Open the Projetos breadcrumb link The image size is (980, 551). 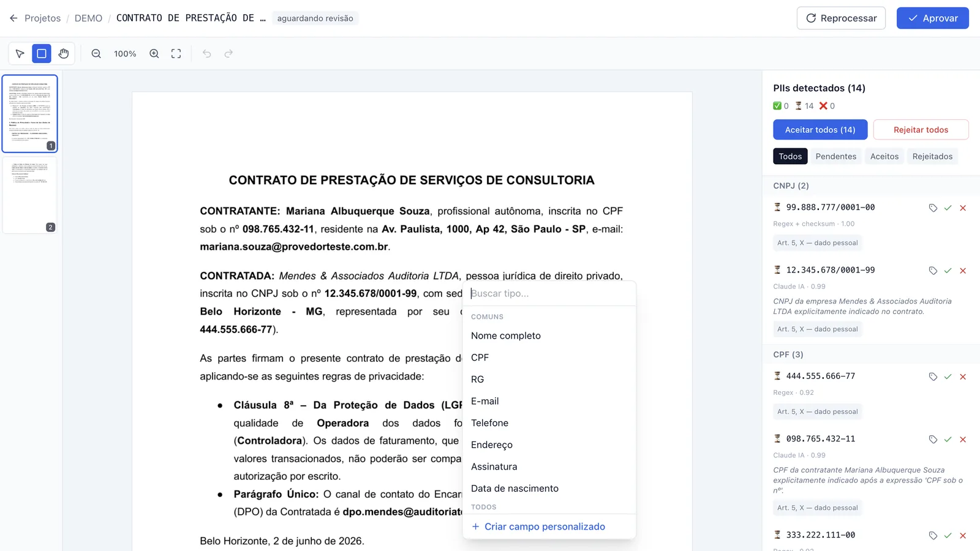coord(42,18)
